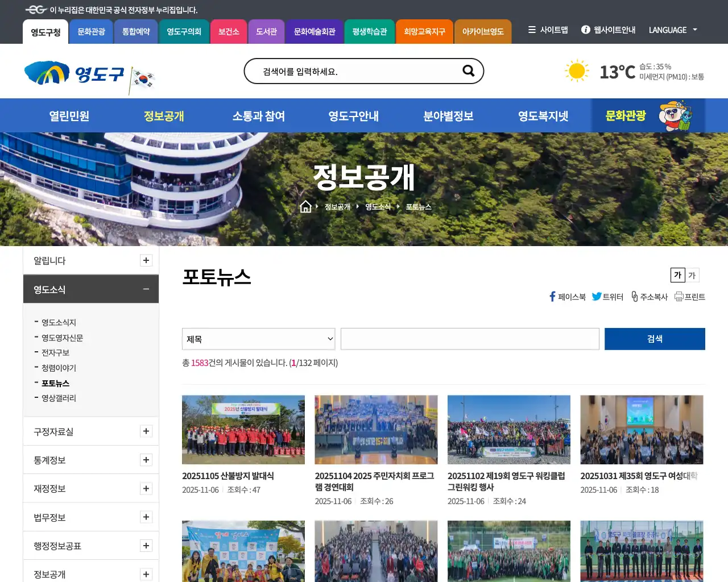Switch to the 보건소 top tab
This screenshot has width=728, height=582.
pos(229,32)
